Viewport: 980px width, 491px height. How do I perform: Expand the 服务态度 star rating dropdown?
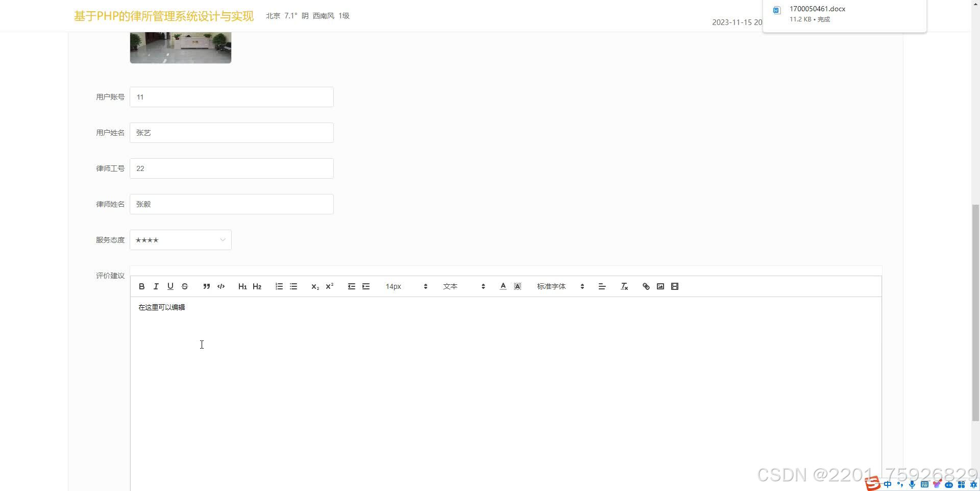point(181,240)
